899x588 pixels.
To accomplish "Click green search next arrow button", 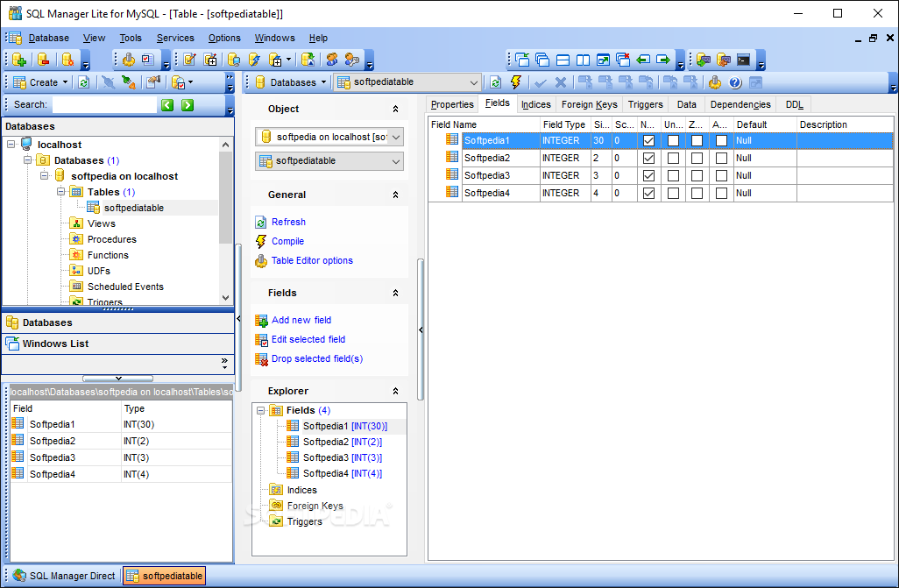I will coord(188,104).
